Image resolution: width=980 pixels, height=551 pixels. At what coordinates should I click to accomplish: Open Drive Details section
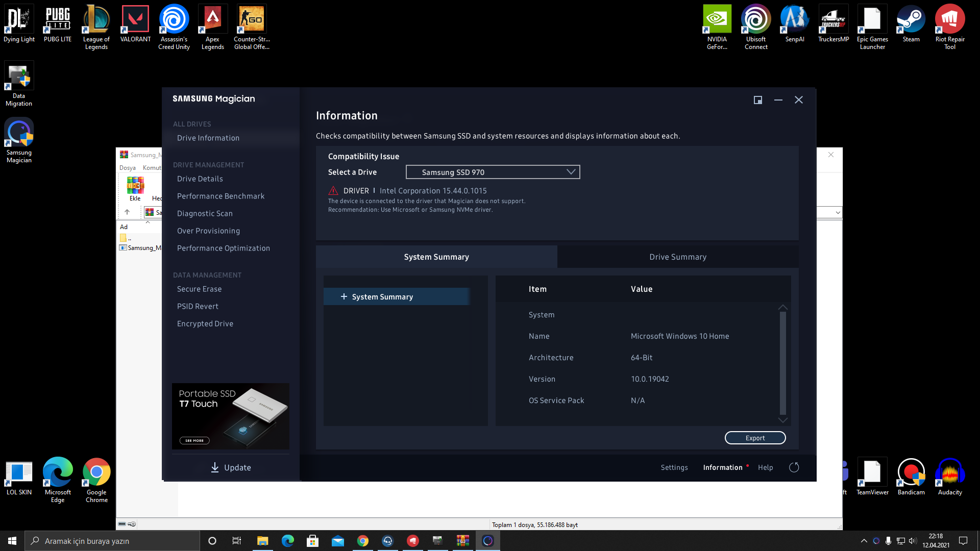pyautogui.click(x=200, y=179)
